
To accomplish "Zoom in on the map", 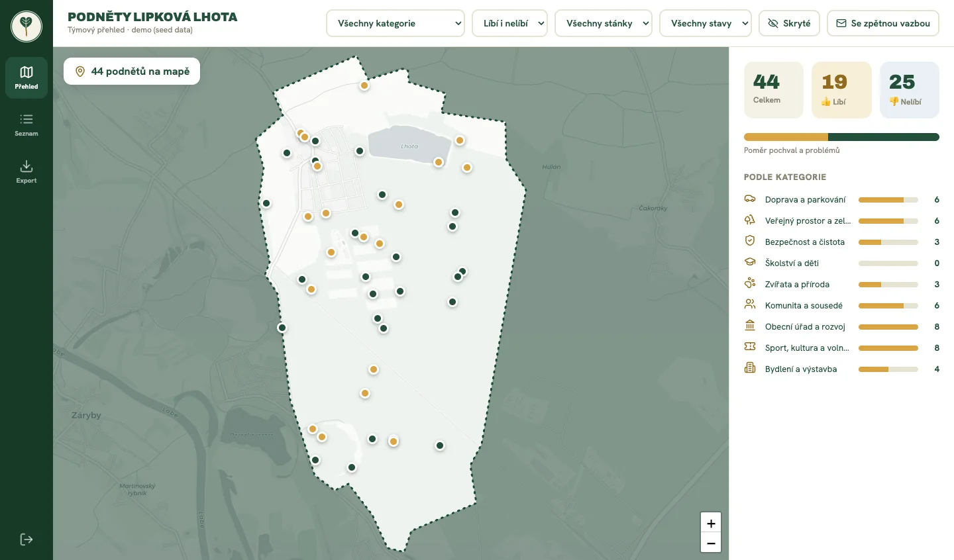I will click(x=711, y=523).
